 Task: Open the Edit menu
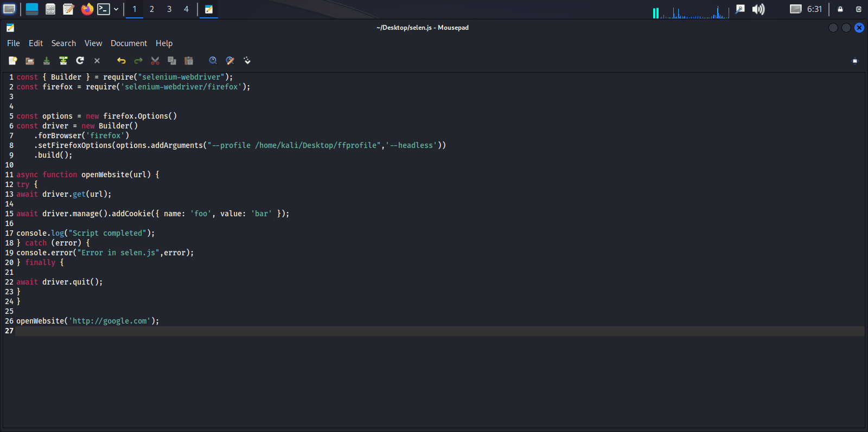point(36,43)
